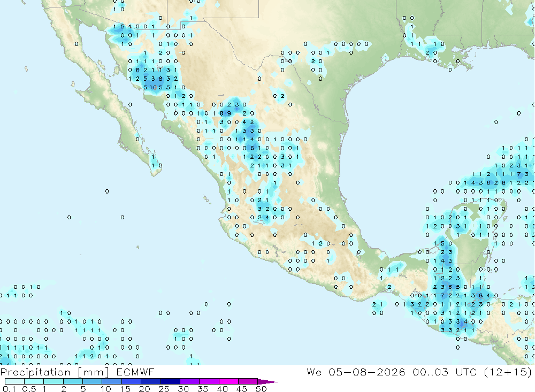This screenshot has width=535, height=392.
Task: Click the 0.5–1 mm legend color swatch
Action: [34, 381]
